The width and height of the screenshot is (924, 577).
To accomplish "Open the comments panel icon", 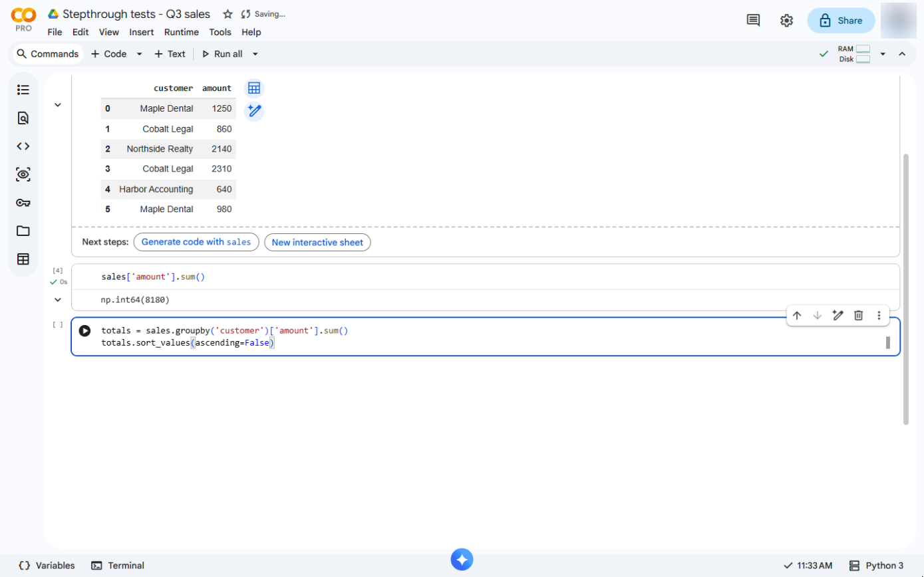I will click(753, 21).
